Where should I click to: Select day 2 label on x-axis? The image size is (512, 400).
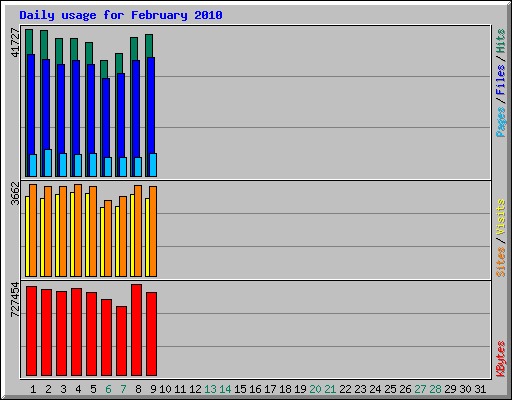pos(48,389)
